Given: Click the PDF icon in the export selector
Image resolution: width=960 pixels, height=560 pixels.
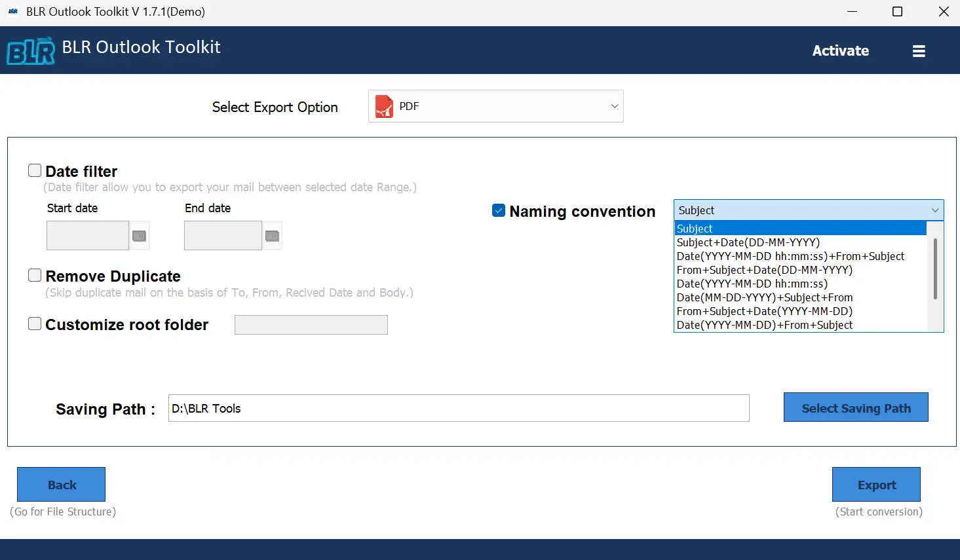Looking at the screenshot, I should (385, 105).
